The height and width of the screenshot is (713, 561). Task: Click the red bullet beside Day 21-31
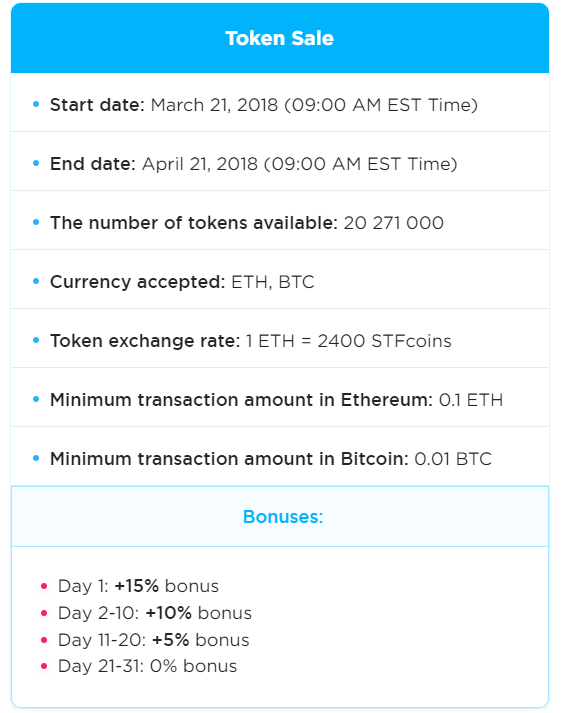pyautogui.click(x=44, y=667)
